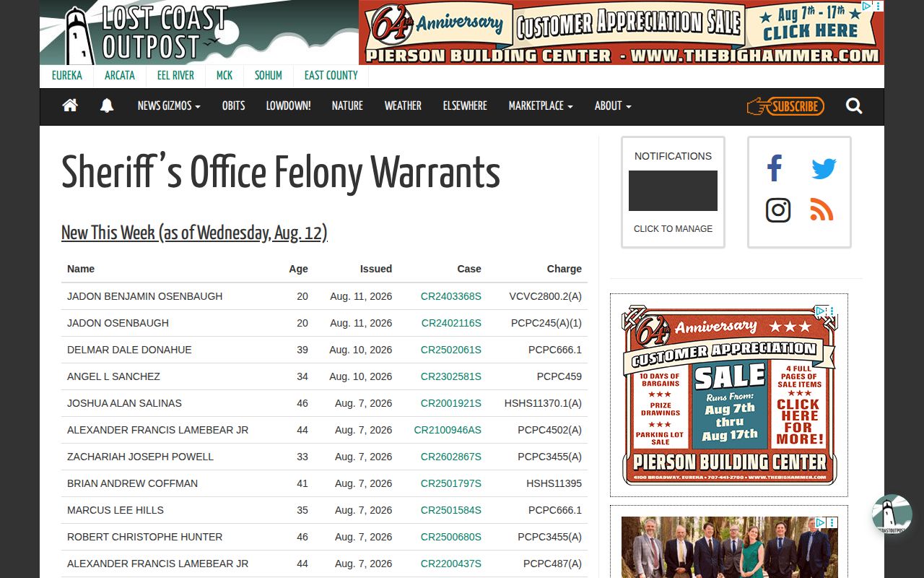Screen dimensions: 924x578
Task: Go to the Nature section
Action: click(347, 105)
